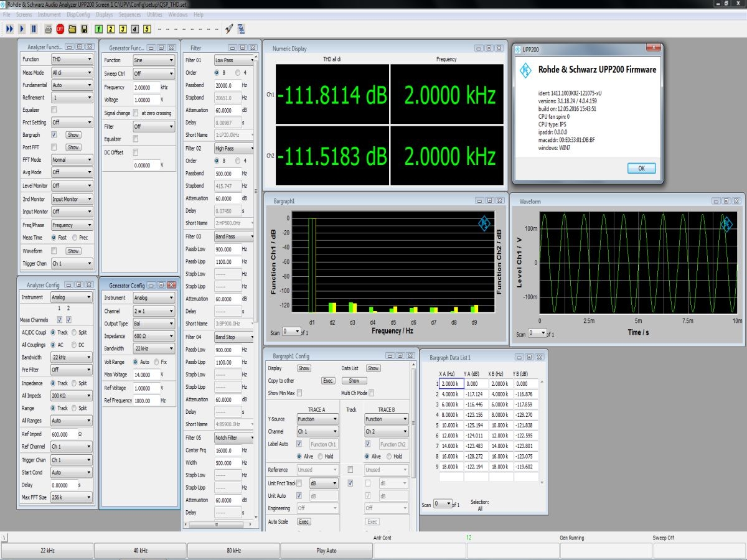Open Analyzer Config Bandwidth 22 kHz dropdown
The height and width of the screenshot is (560, 747).
[72, 357]
